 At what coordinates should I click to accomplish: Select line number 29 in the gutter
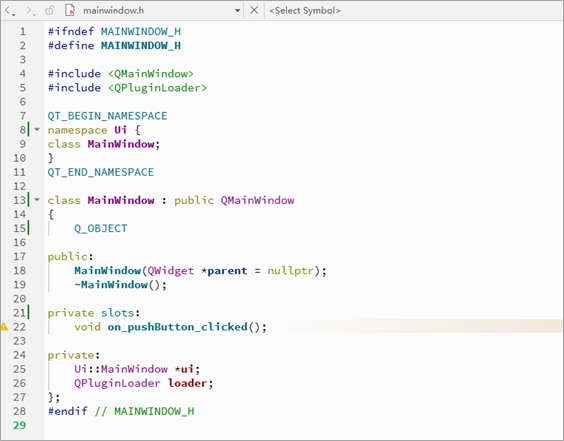coord(20,425)
